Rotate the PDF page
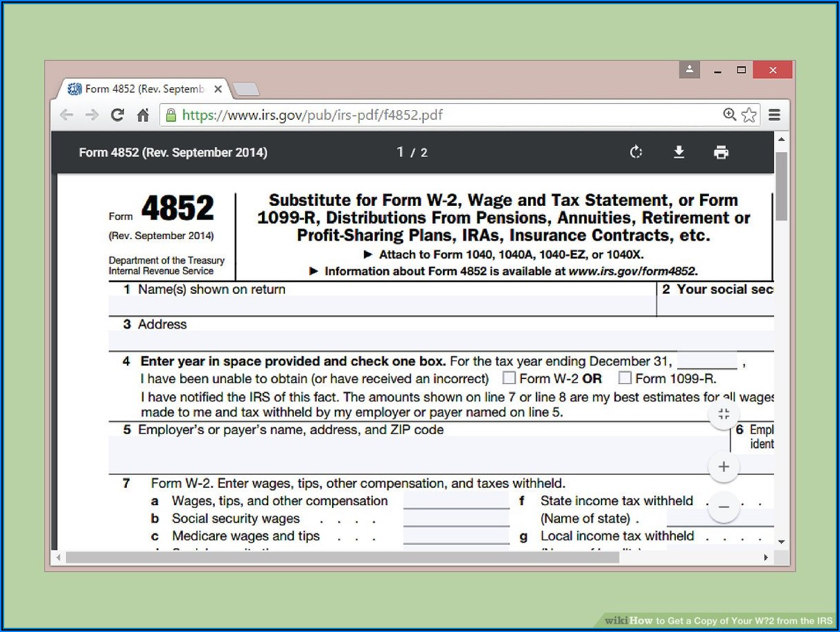840x632 pixels. pos(636,152)
